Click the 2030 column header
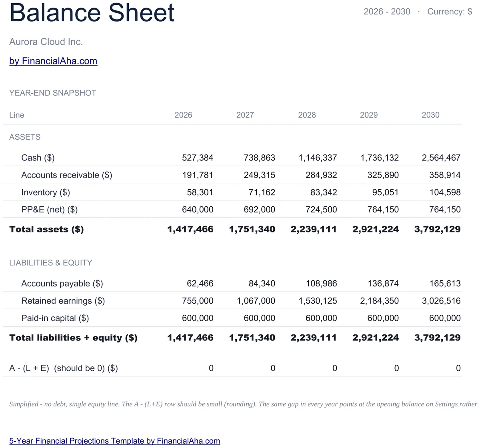 [x=430, y=115]
